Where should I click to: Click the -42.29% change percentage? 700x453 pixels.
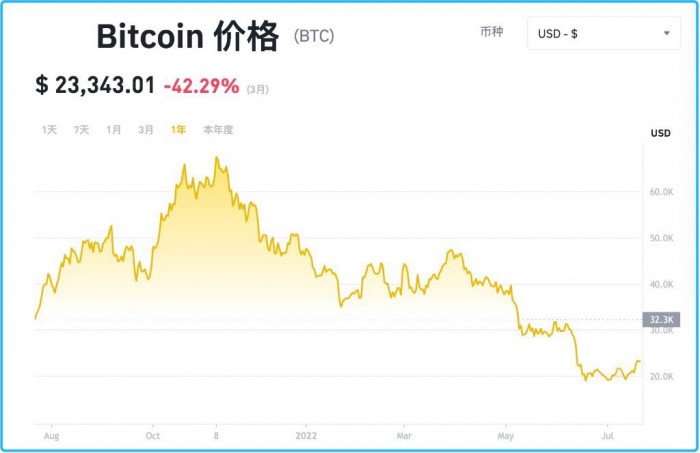[201, 86]
